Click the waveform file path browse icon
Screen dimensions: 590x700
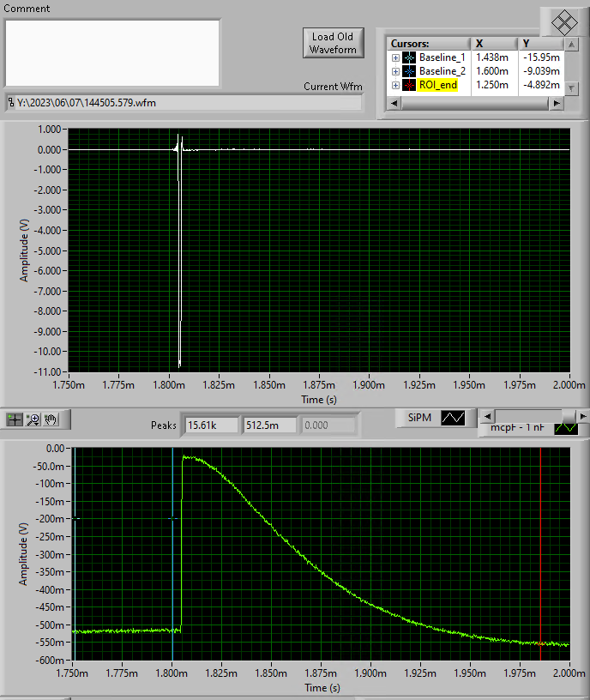tap(11, 103)
